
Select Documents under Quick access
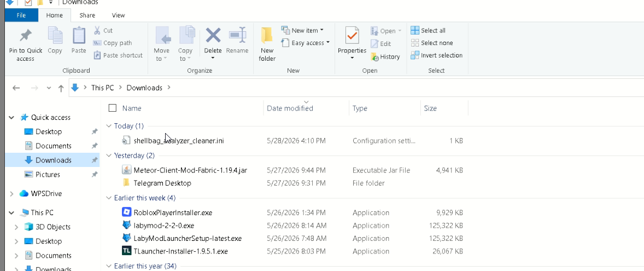tap(53, 146)
